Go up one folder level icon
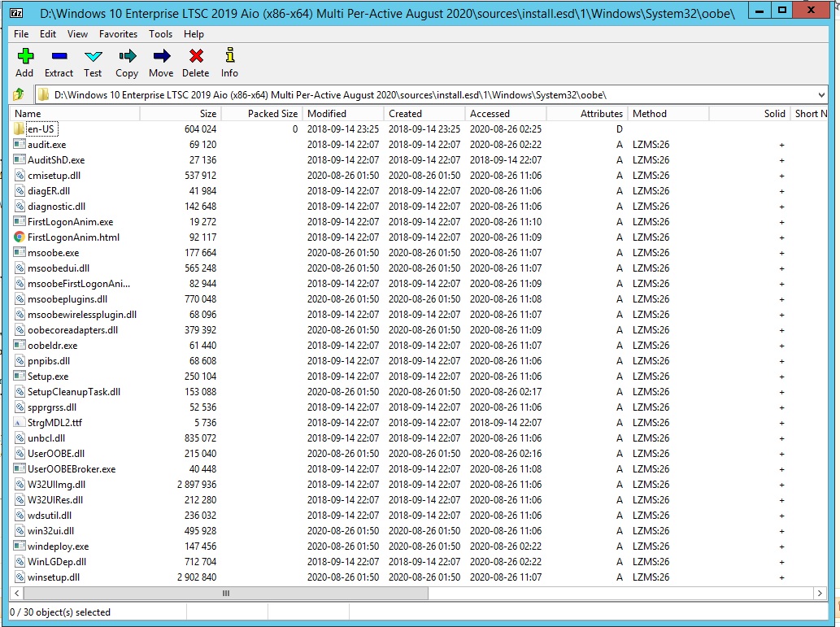Screen dimensions: 840x627 coord(19,95)
